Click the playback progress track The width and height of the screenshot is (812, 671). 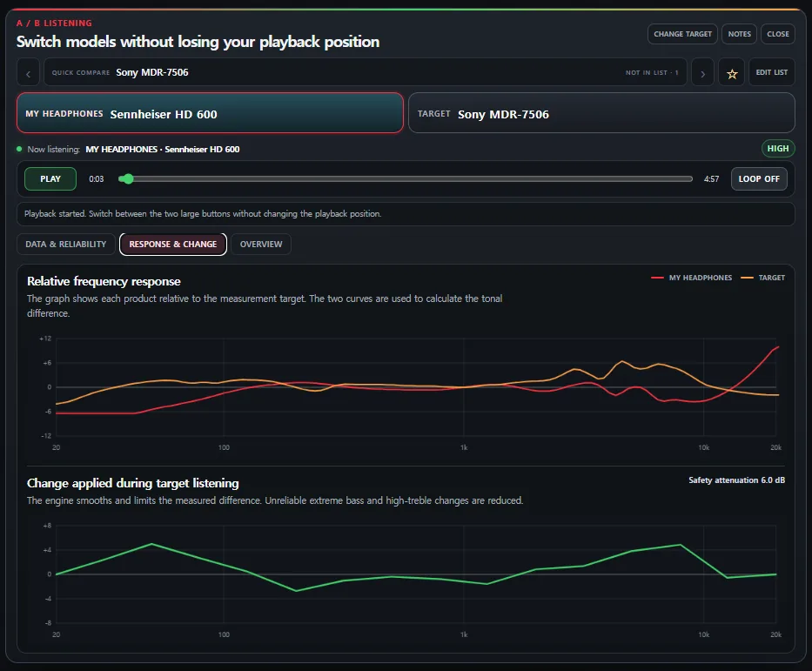pos(406,179)
